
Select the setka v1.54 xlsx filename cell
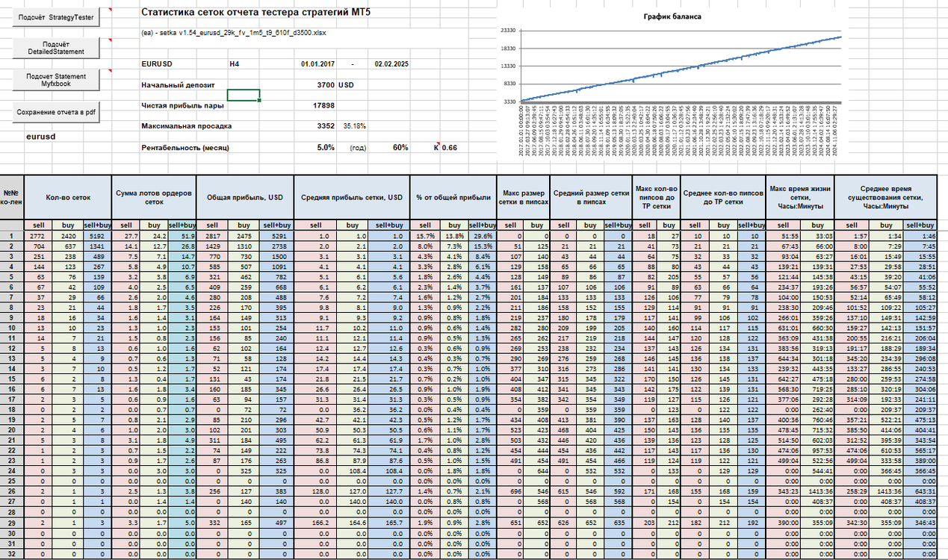(x=234, y=33)
